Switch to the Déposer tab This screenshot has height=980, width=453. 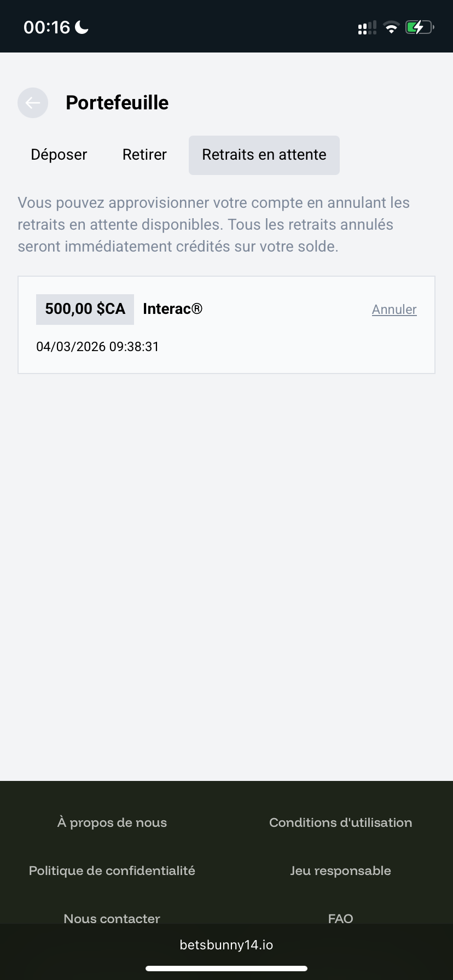pyautogui.click(x=59, y=155)
